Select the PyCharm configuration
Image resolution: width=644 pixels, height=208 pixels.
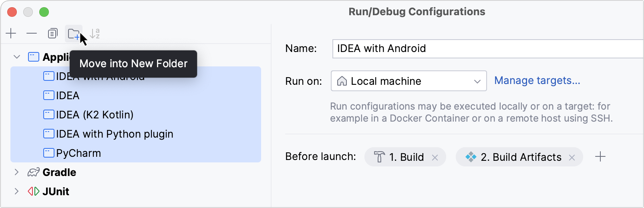coord(136,153)
